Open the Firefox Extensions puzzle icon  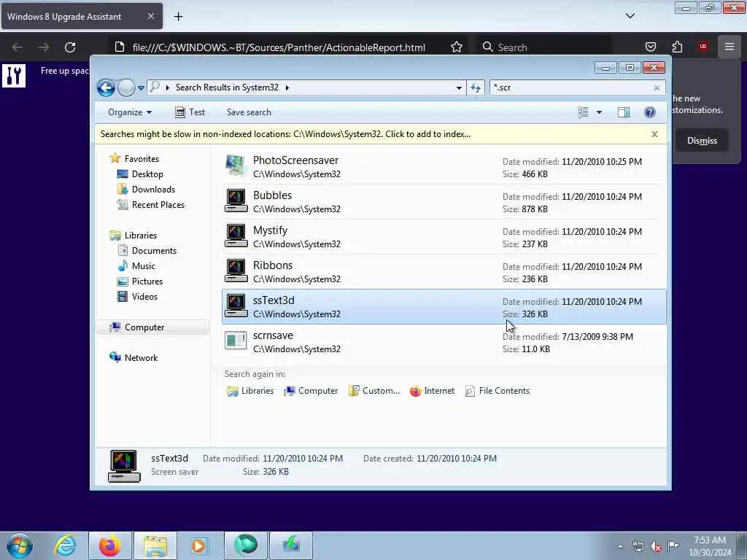[x=677, y=47]
